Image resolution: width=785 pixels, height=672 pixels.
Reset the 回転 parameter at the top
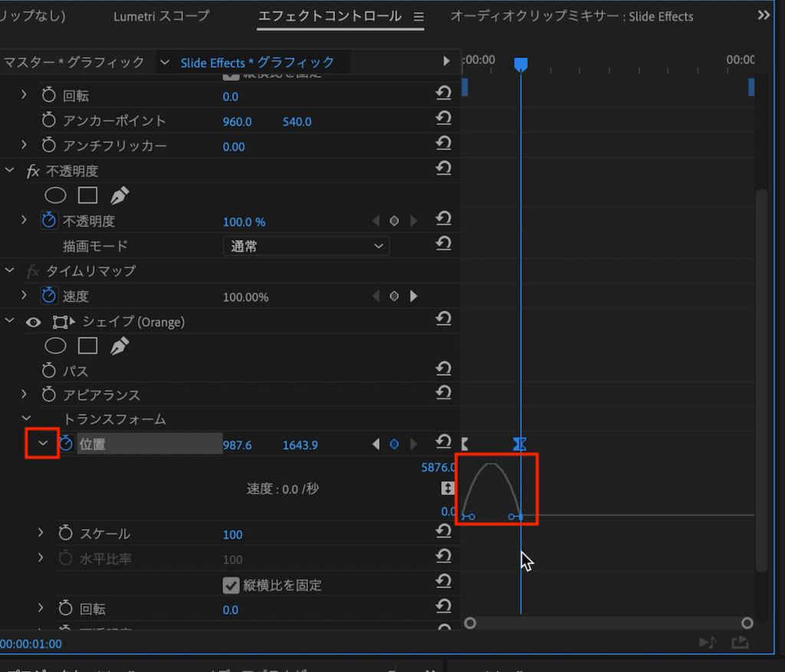(x=444, y=93)
